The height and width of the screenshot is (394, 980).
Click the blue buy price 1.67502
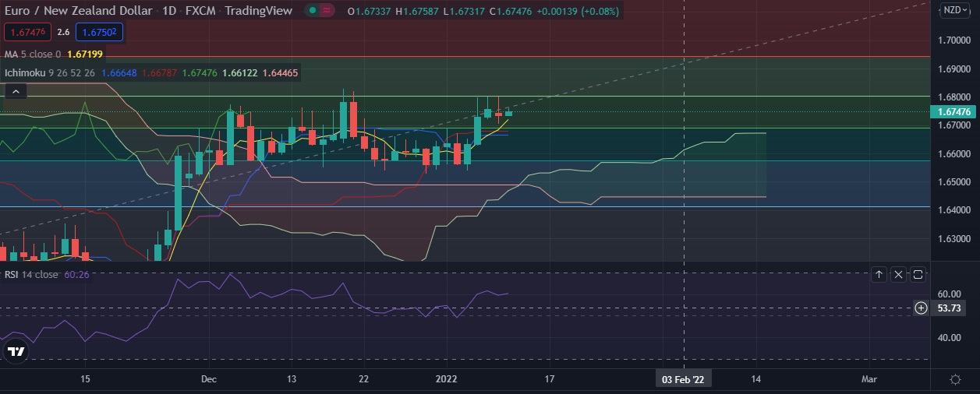(99, 32)
